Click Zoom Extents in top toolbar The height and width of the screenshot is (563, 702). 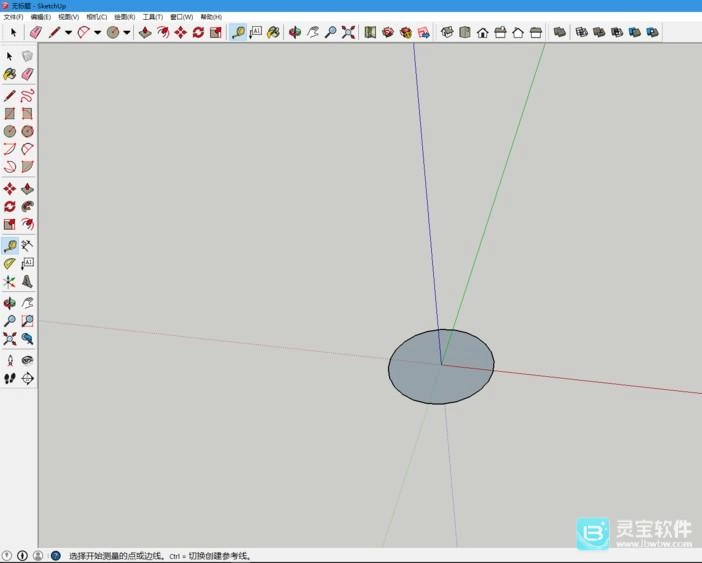pos(348,32)
